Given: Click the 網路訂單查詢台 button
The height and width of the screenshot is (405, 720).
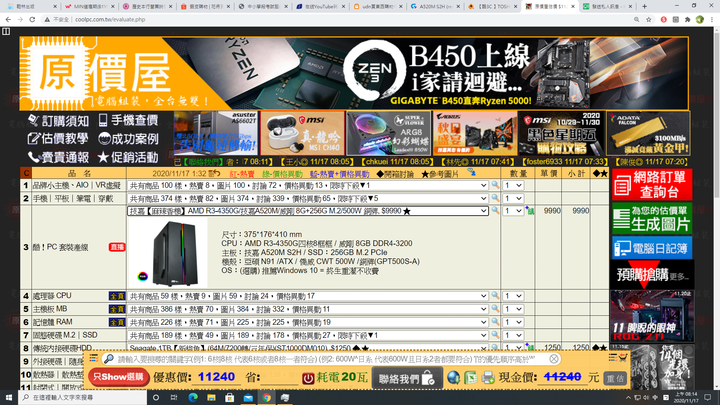Looking at the screenshot, I should pos(652,185).
